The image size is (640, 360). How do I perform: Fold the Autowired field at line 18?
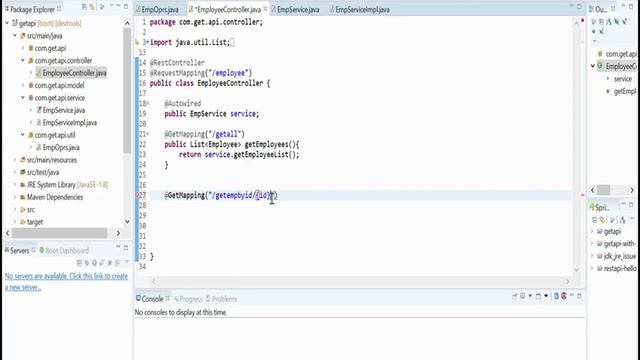coord(148,103)
